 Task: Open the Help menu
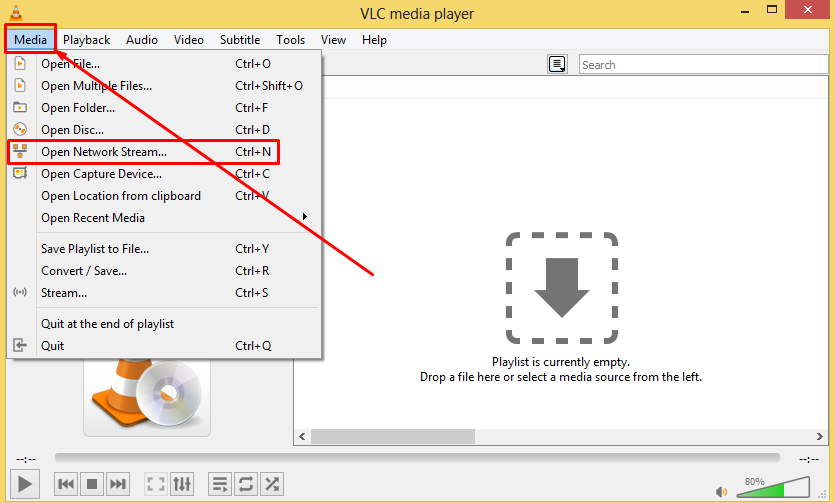(x=374, y=39)
